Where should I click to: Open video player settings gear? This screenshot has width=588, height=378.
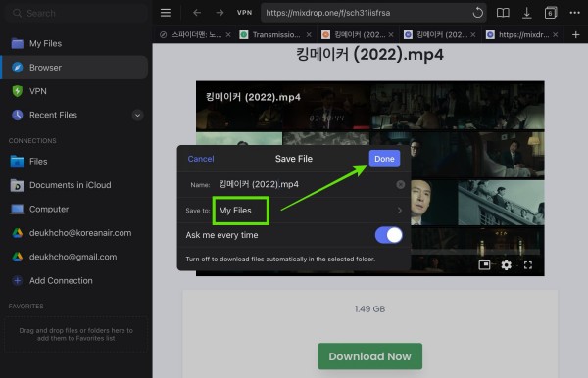tap(507, 265)
